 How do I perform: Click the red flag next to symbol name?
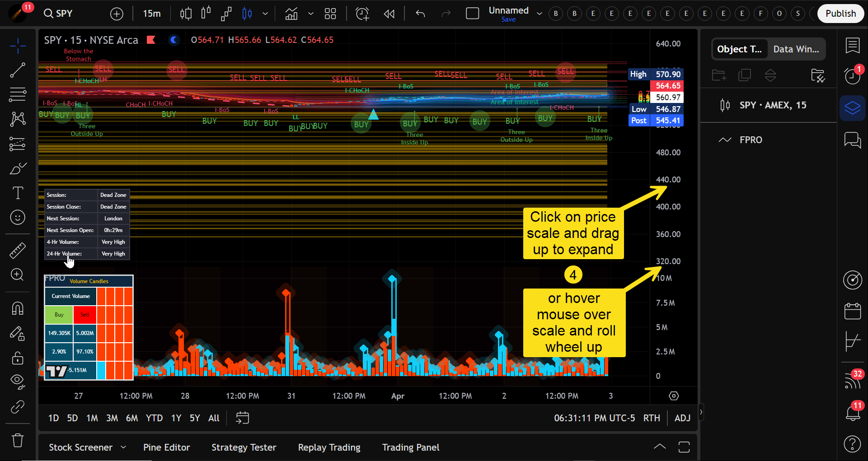click(151, 40)
